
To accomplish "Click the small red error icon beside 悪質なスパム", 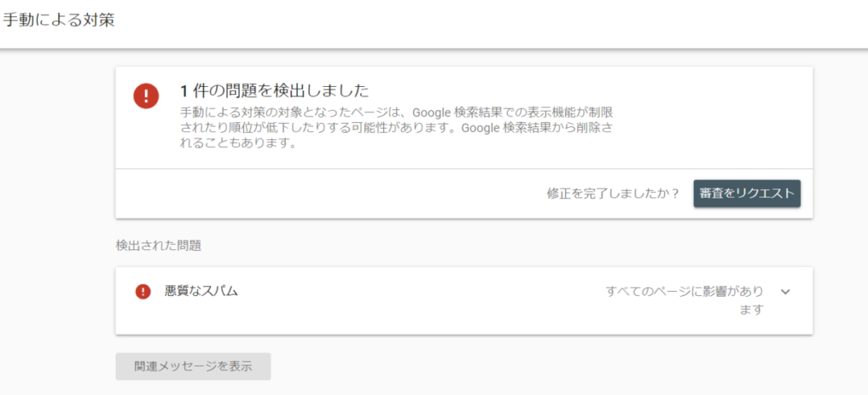I will [x=142, y=291].
